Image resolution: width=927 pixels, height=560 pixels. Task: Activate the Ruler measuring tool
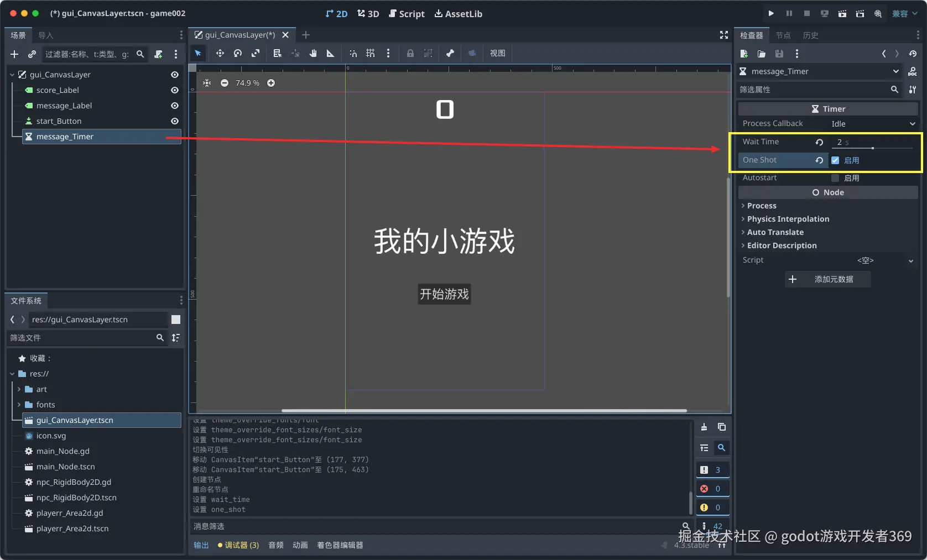click(331, 53)
